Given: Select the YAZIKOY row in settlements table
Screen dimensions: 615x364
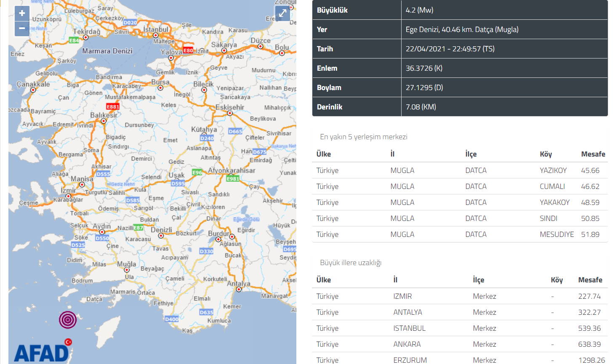Looking at the screenshot, I should (460, 170).
